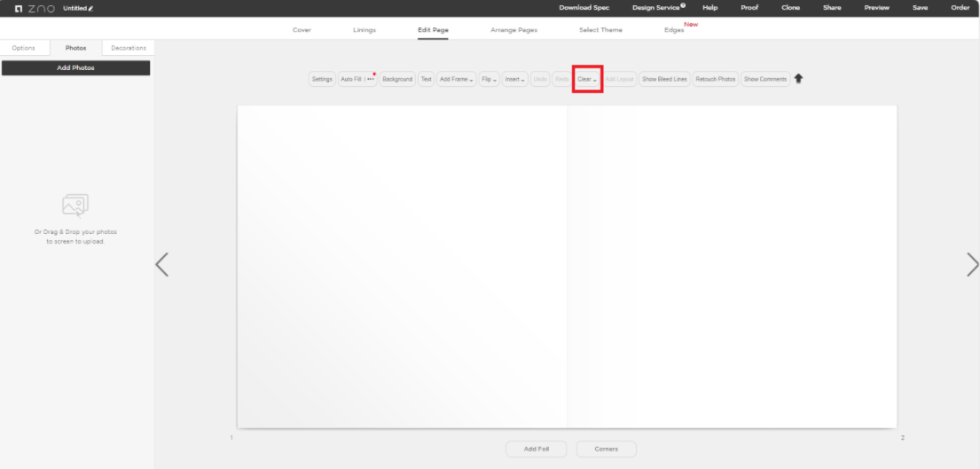Image resolution: width=980 pixels, height=469 pixels.
Task: Switch to the Arrange Pages tab
Action: (514, 30)
